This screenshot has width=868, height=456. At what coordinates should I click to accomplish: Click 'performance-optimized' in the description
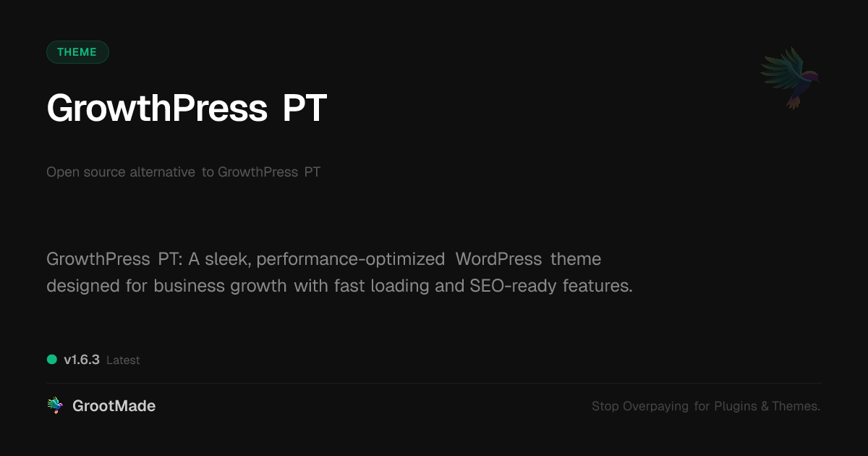coord(350,259)
